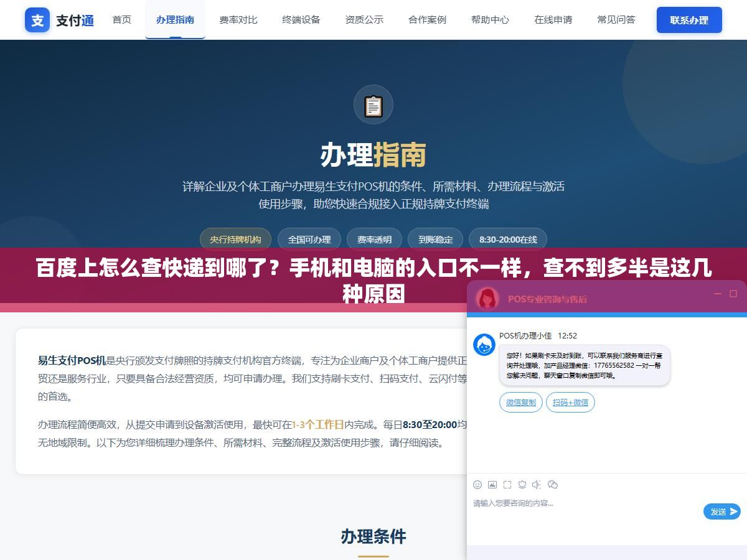The image size is (747, 560).
Task: Click the clipboard icon above 办理指南
Action: click(x=374, y=105)
